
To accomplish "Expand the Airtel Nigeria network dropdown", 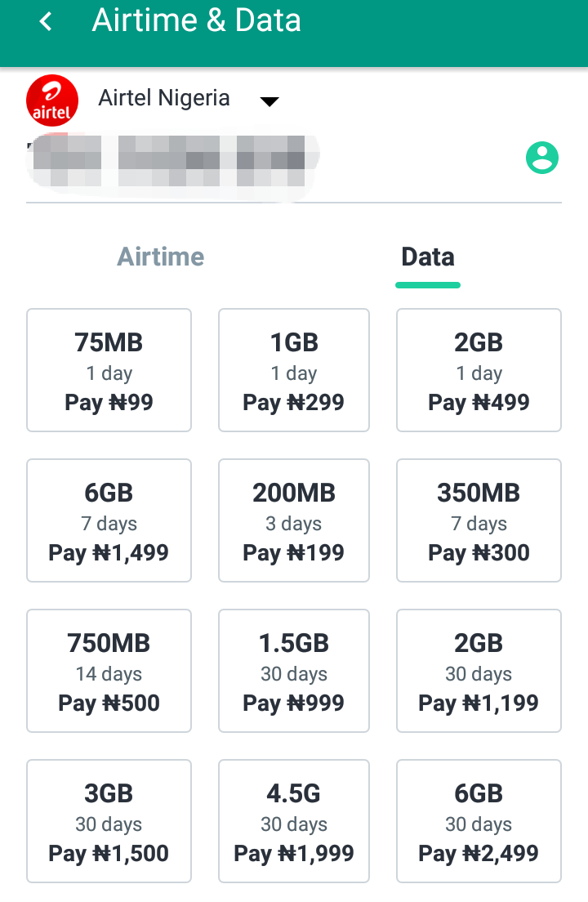I will pyautogui.click(x=269, y=101).
